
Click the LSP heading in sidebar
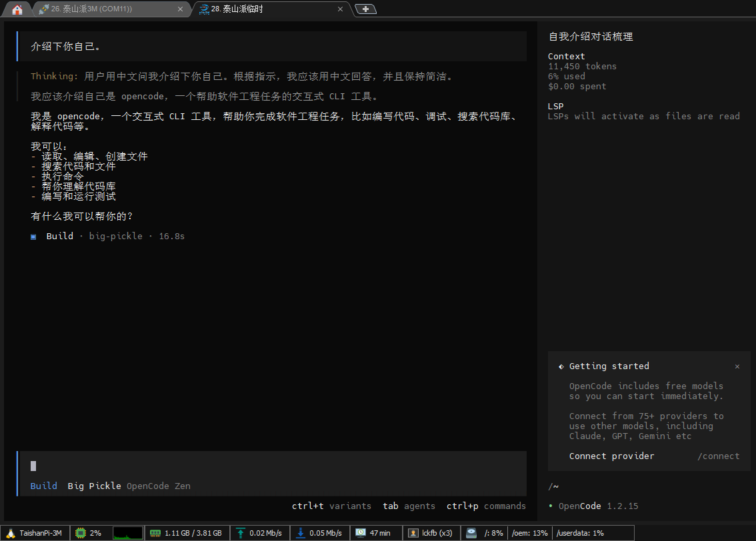[555, 106]
